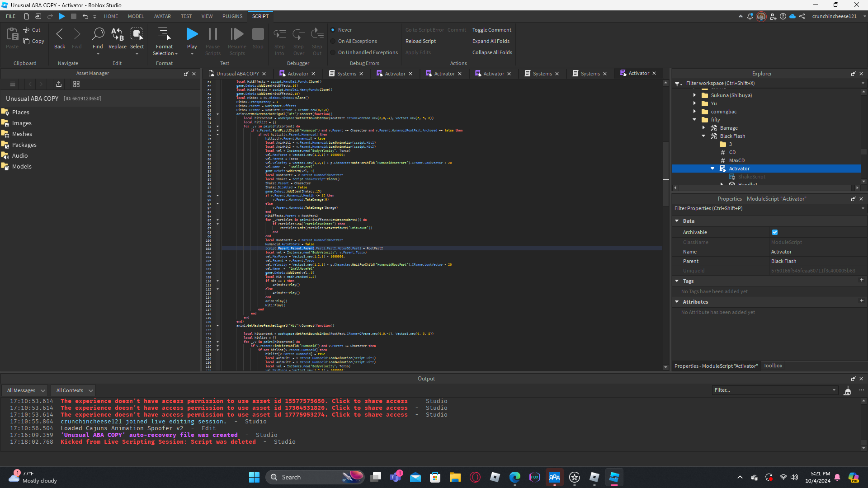868x488 pixels.
Task: Click Reload Script button
Action: click(x=420, y=41)
